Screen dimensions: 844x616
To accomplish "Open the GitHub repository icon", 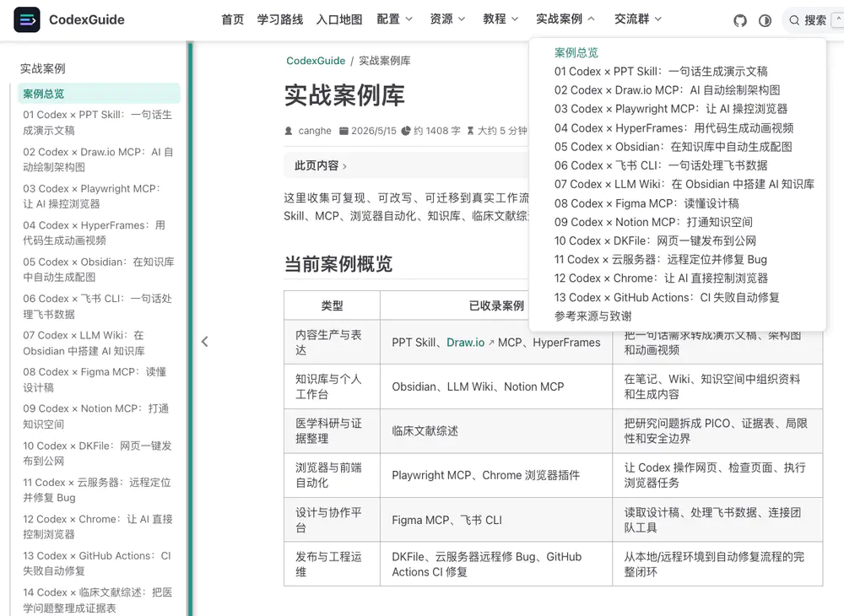I will click(740, 20).
